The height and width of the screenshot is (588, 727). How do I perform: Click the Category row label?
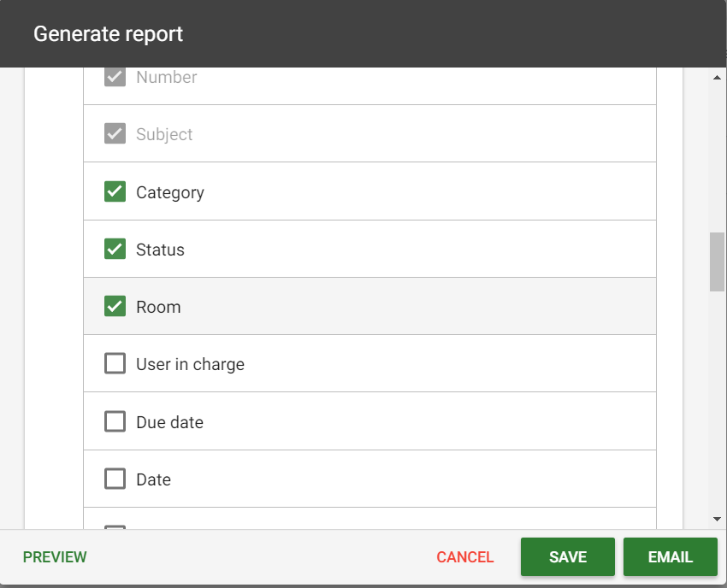point(170,192)
